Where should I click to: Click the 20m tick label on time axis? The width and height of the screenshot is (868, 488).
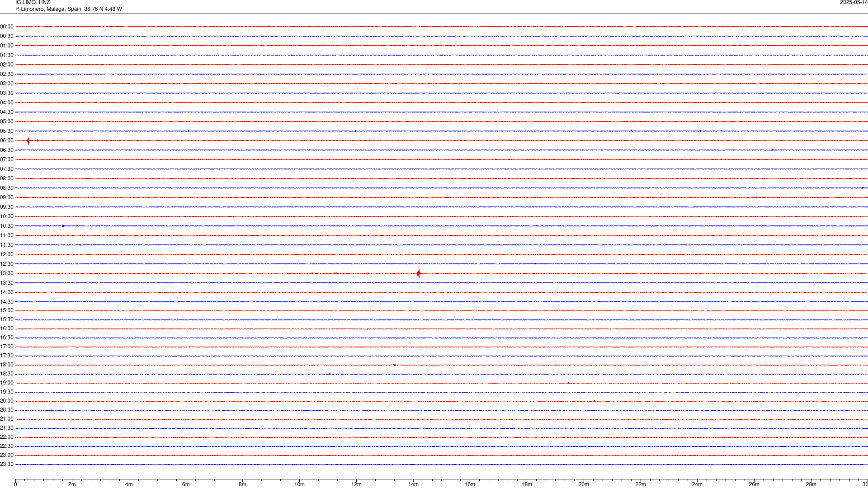click(584, 484)
